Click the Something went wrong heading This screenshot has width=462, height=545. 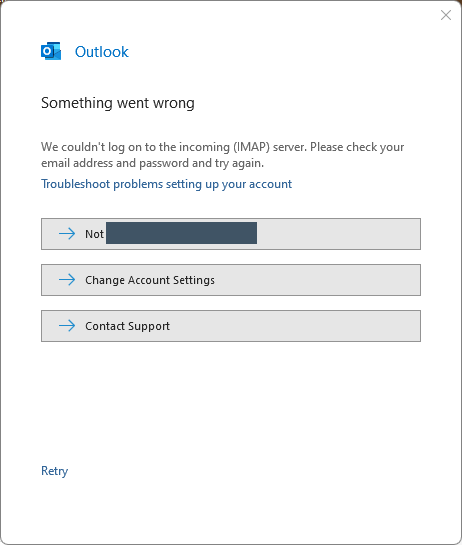coord(118,103)
